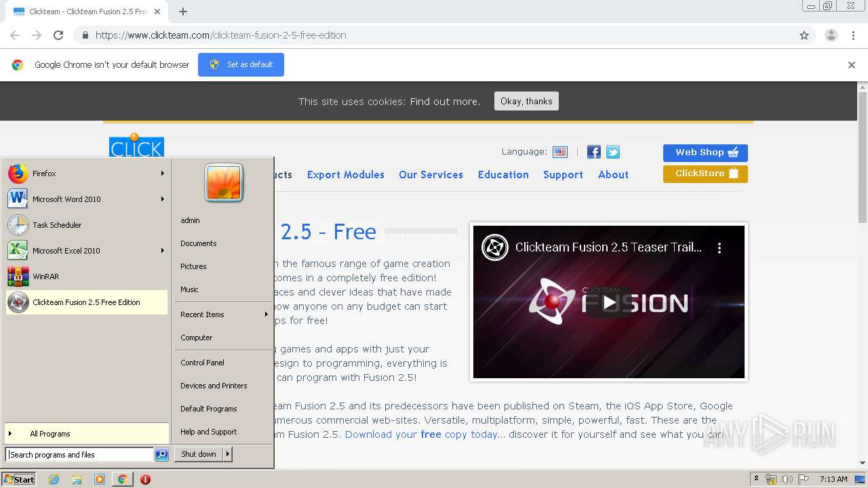Show All Programs list
868x488 pixels.
click(86, 434)
